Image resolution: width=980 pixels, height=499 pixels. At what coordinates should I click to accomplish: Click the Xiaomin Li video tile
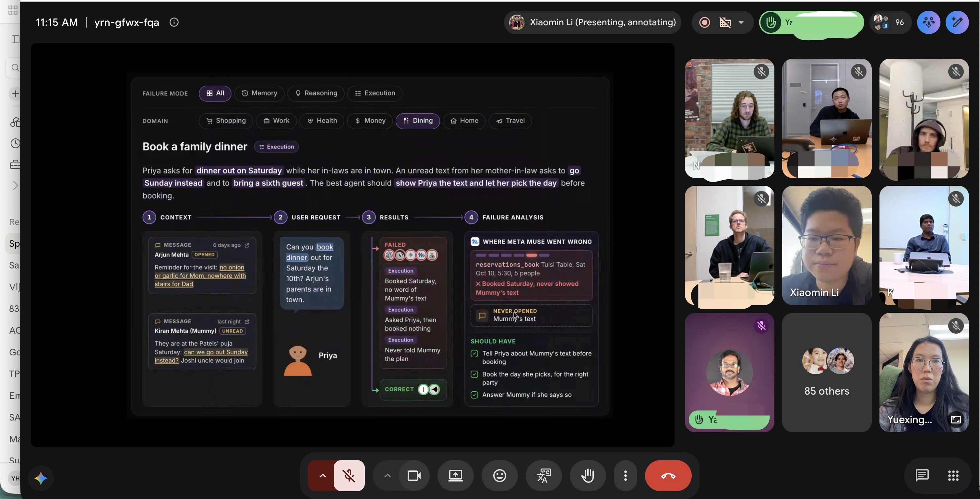tap(827, 245)
